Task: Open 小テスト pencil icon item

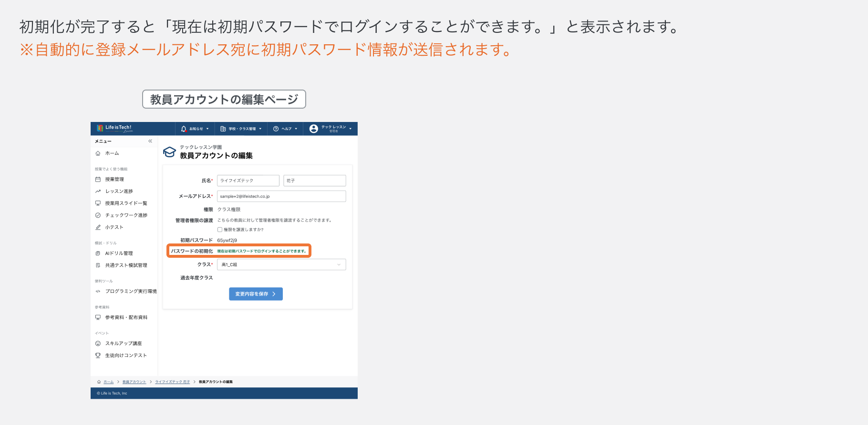Action: [109, 227]
